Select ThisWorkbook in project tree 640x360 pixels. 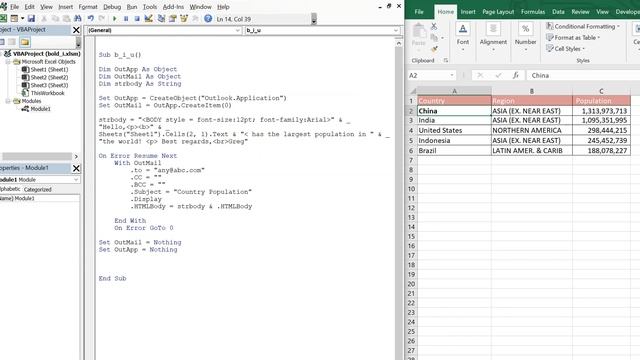47,93
